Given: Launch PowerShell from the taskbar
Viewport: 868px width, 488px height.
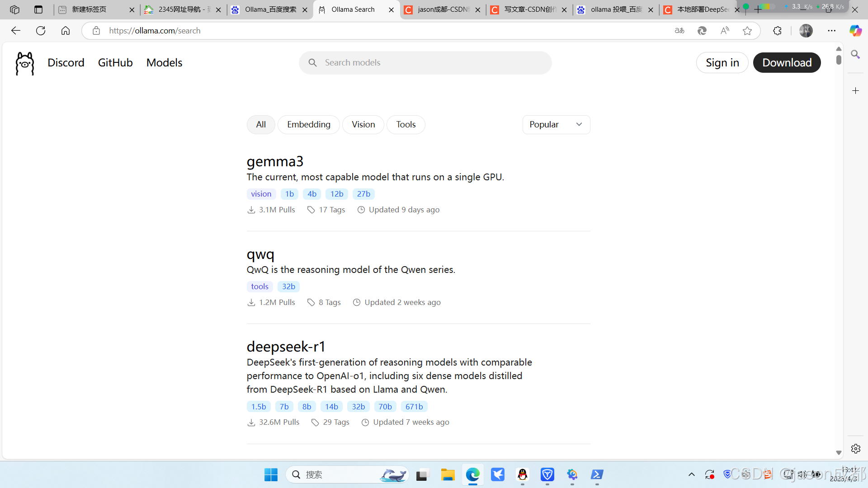Looking at the screenshot, I should (x=597, y=475).
